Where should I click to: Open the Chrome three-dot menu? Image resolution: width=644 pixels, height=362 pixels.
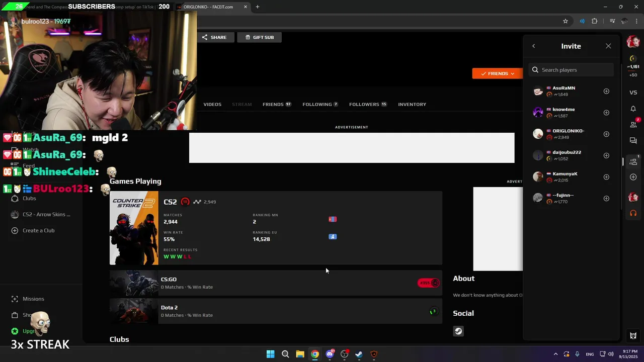(x=636, y=21)
